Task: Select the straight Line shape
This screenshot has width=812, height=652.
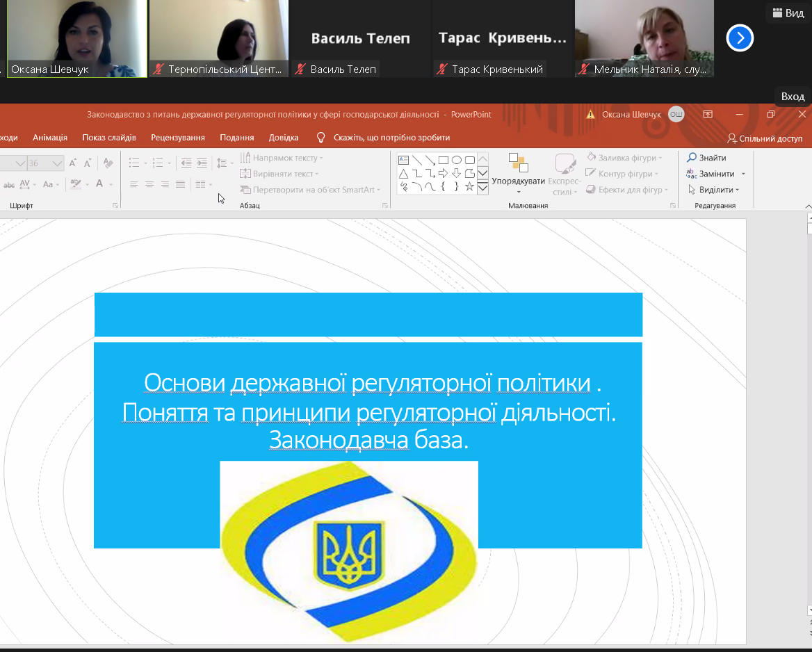Action: 417,160
